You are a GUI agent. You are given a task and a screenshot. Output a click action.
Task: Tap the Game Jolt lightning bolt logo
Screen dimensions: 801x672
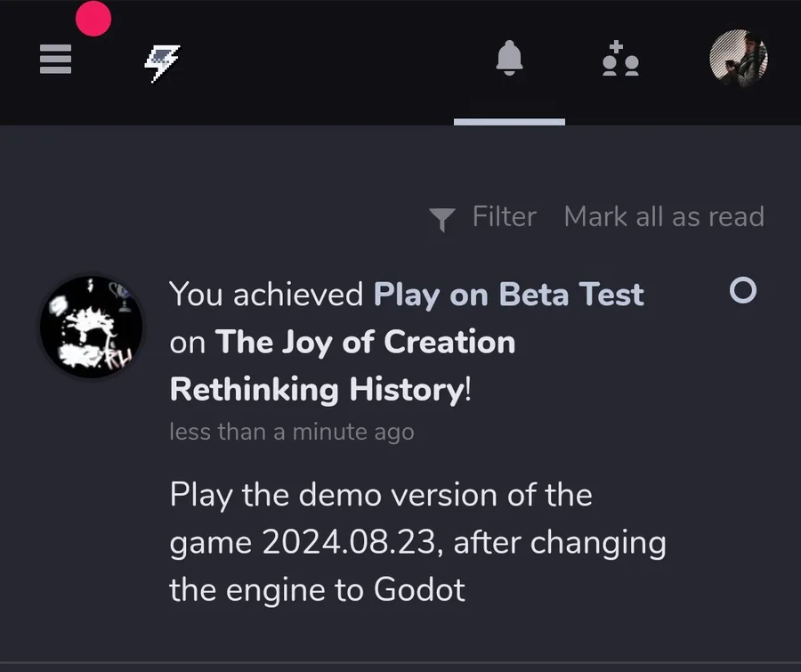[x=162, y=62]
